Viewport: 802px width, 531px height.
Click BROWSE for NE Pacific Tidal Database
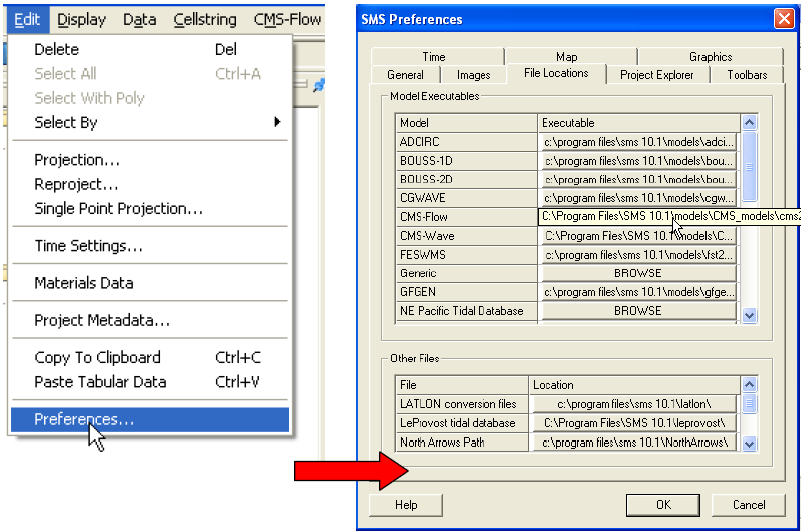coord(638,311)
